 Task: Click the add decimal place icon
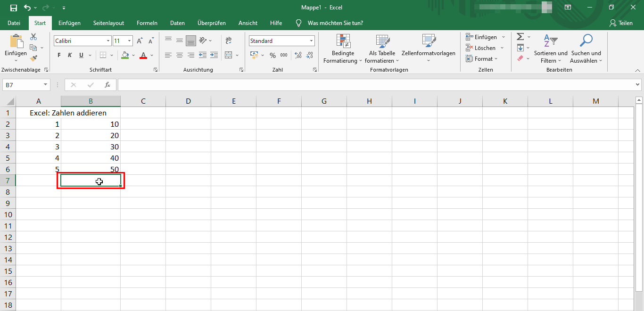click(x=298, y=55)
